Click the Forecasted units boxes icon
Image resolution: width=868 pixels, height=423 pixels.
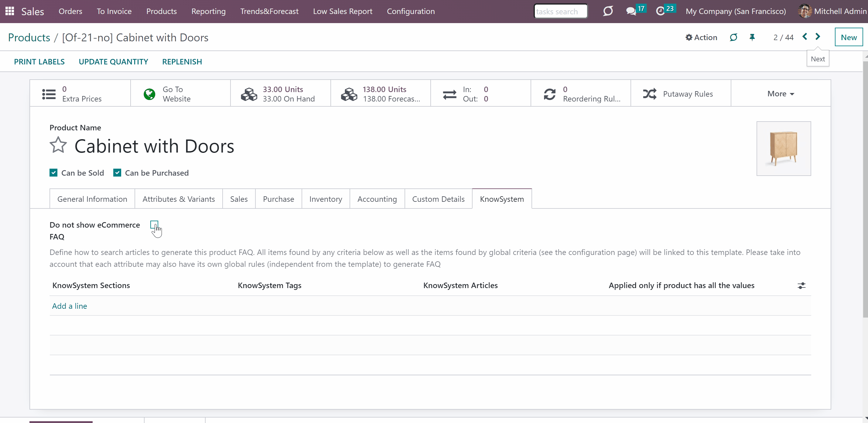pyautogui.click(x=349, y=94)
